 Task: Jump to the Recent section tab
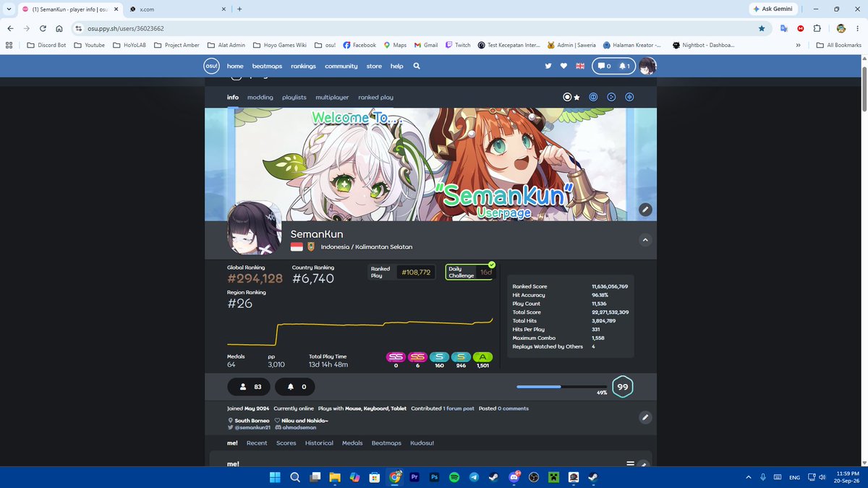[257, 442]
